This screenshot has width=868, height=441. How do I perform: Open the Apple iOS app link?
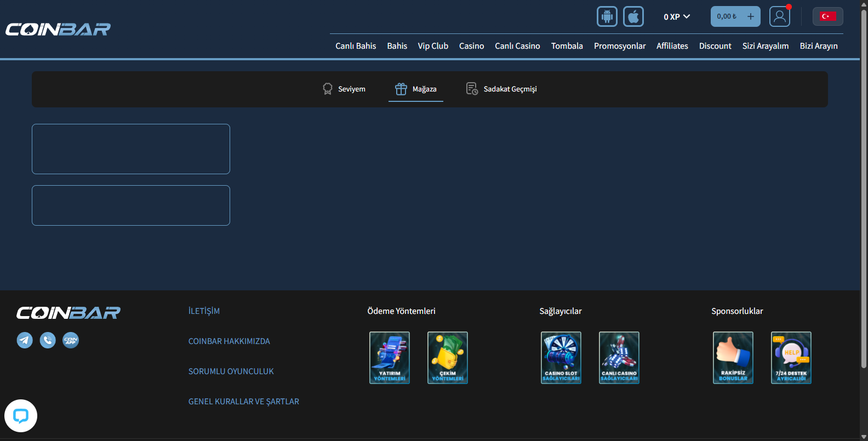(x=633, y=16)
